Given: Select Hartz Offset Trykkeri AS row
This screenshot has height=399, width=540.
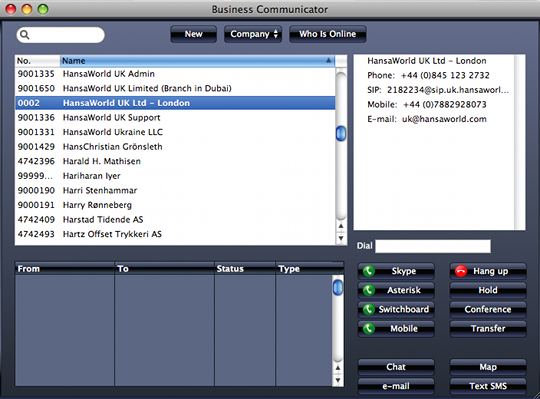Looking at the screenshot, I should click(x=175, y=234).
